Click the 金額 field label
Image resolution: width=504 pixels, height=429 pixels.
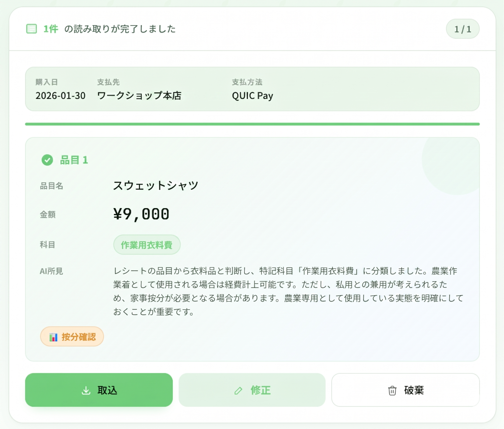(48, 215)
